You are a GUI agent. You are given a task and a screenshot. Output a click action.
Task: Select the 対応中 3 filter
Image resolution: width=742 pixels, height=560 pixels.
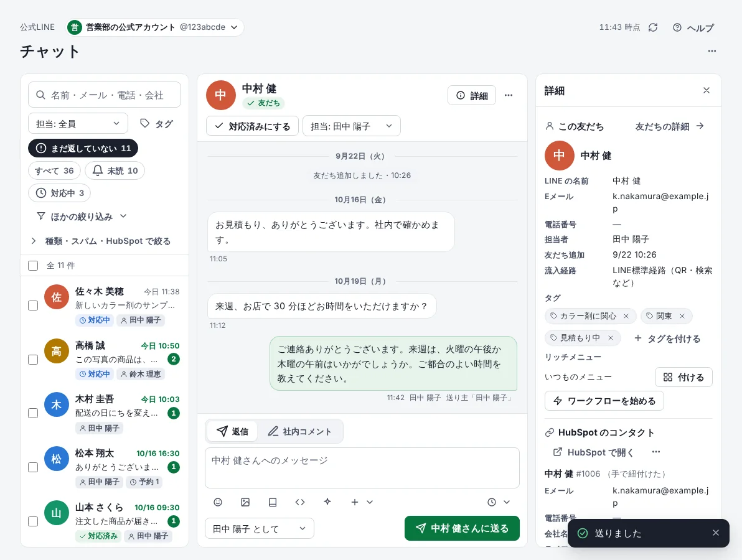pyautogui.click(x=60, y=193)
